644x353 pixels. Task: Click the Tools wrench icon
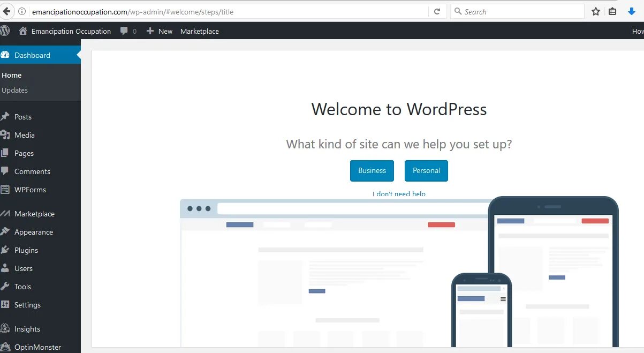[x=5, y=286]
